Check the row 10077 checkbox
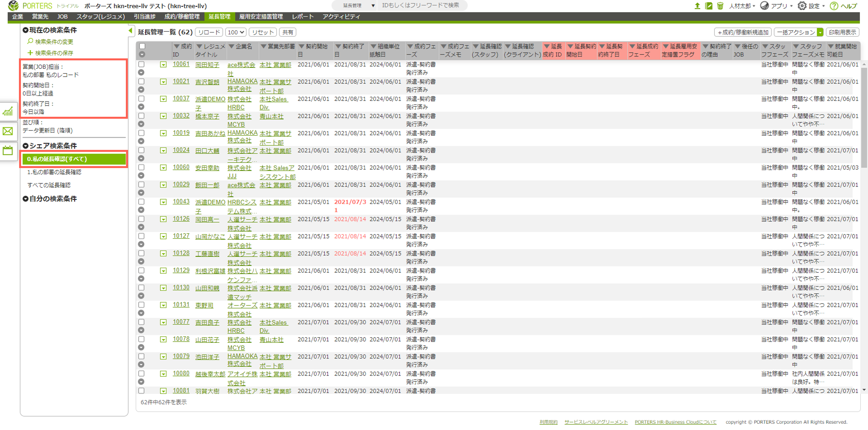 141,322
